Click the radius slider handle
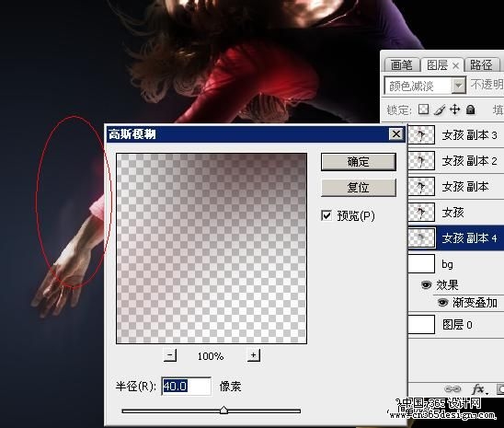 [224, 410]
